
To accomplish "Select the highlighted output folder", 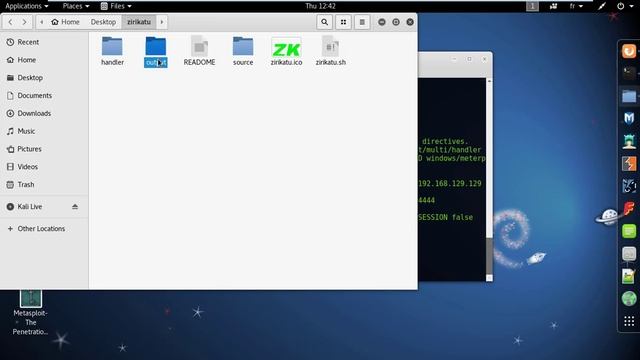I will pyautogui.click(x=156, y=51).
